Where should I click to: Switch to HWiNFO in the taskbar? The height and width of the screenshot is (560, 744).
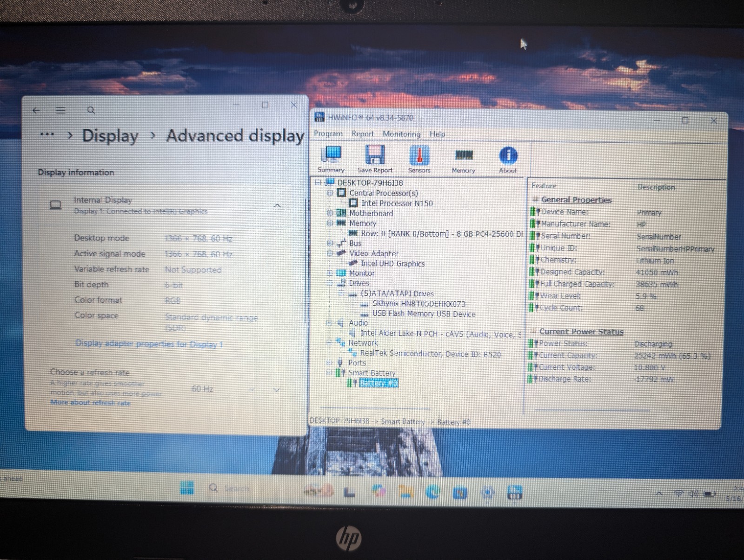pos(514,493)
